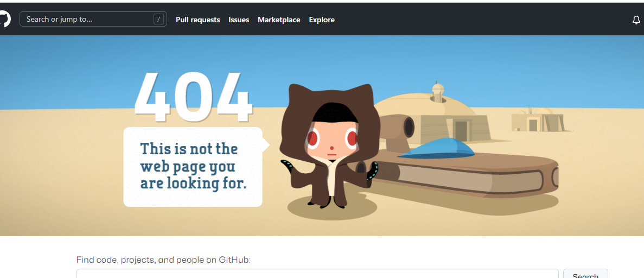Click the GitHub search box under the banner
Viewport: 644px width, 278px height.
tap(317, 274)
